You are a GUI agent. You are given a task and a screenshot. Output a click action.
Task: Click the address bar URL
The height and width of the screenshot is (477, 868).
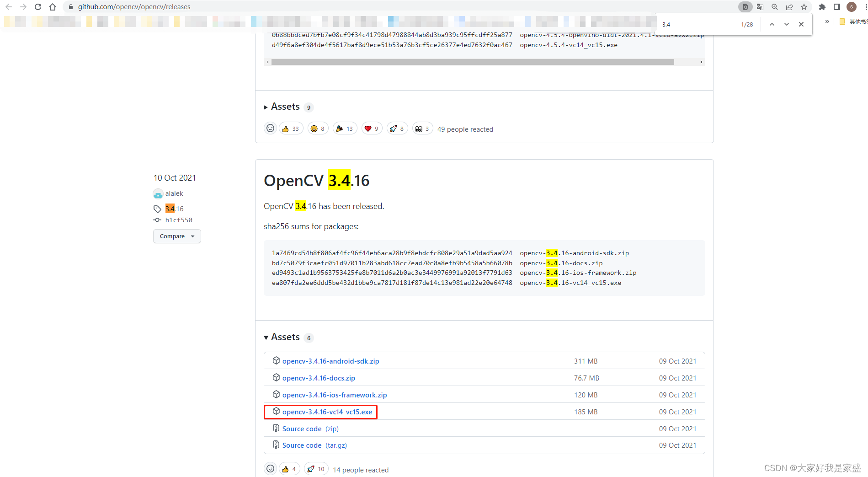(x=134, y=7)
